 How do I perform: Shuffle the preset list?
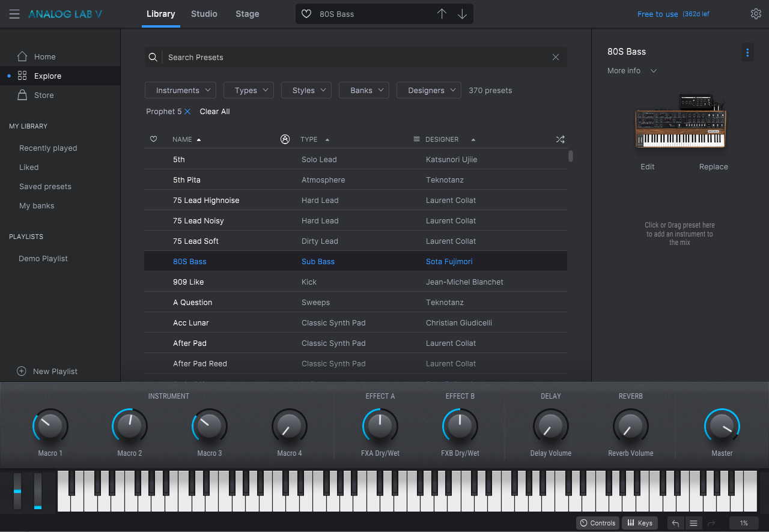[x=560, y=139]
